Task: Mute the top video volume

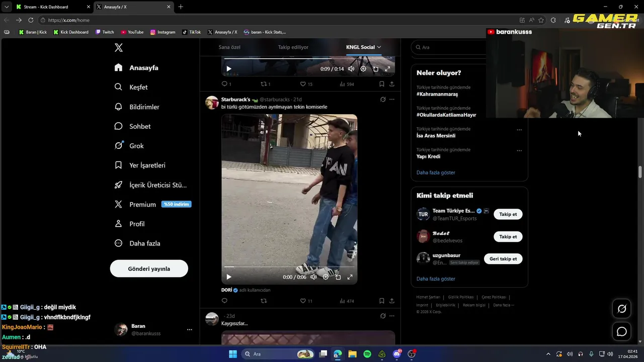Action: pos(351,69)
